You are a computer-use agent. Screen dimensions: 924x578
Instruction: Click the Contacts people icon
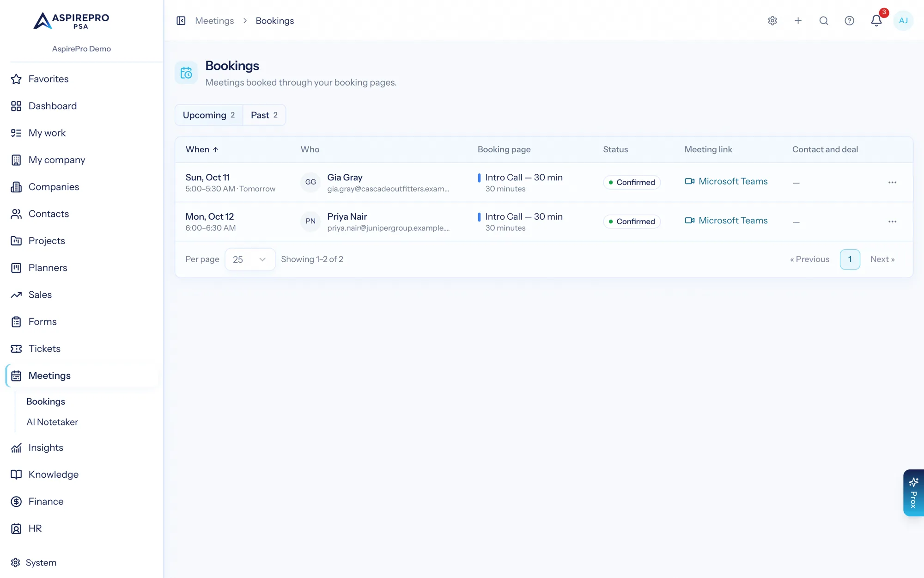(x=16, y=214)
